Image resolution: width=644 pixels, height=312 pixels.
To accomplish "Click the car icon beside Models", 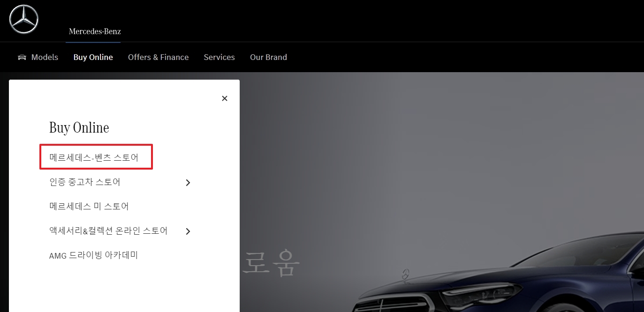I will (22, 57).
